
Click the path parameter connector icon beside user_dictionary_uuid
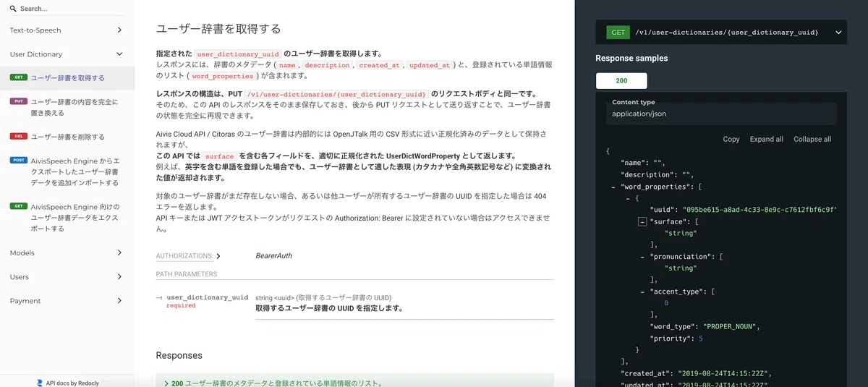coord(159,297)
